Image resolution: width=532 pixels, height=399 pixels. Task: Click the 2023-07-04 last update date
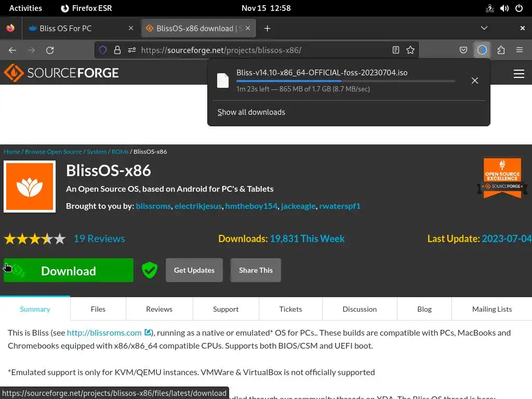[507, 239]
